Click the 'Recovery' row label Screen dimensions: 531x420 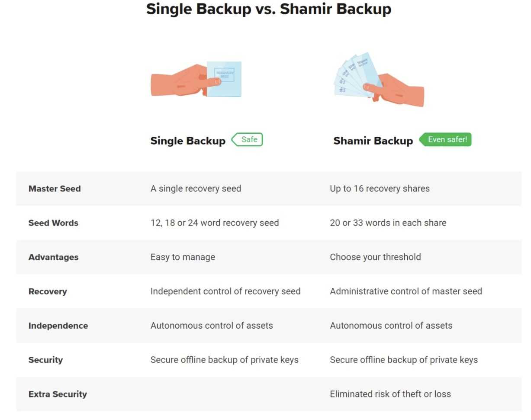tap(48, 291)
